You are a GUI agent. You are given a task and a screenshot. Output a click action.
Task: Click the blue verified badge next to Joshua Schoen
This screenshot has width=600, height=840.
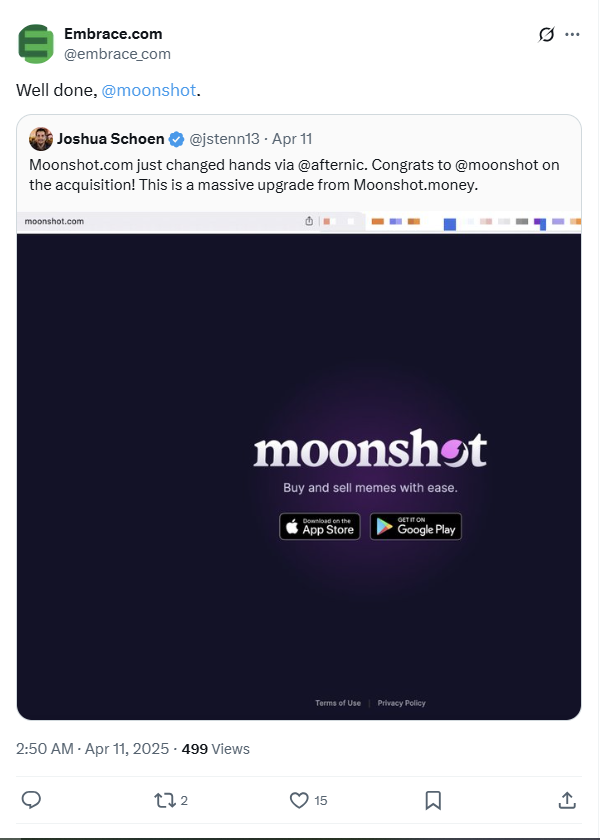(x=176, y=139)
